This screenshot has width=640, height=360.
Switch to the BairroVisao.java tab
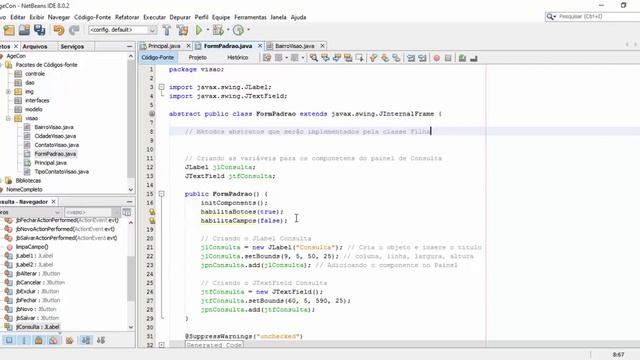294,46
